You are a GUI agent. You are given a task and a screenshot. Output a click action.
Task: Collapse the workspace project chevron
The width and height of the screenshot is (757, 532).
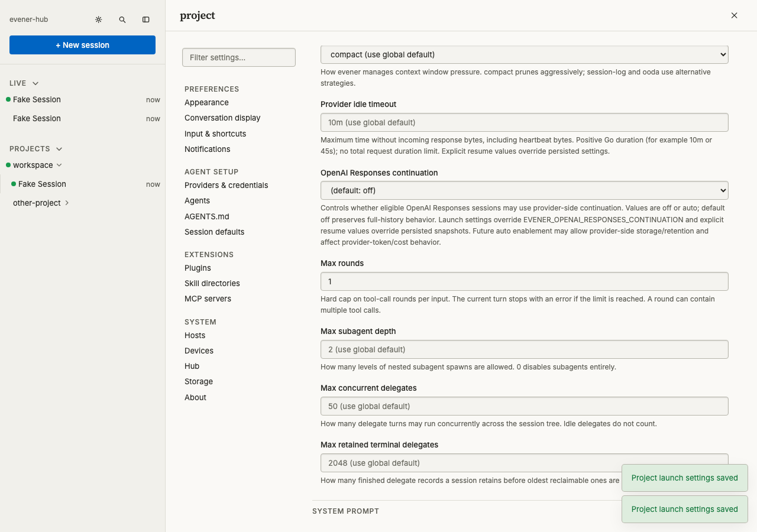point(59,165)
